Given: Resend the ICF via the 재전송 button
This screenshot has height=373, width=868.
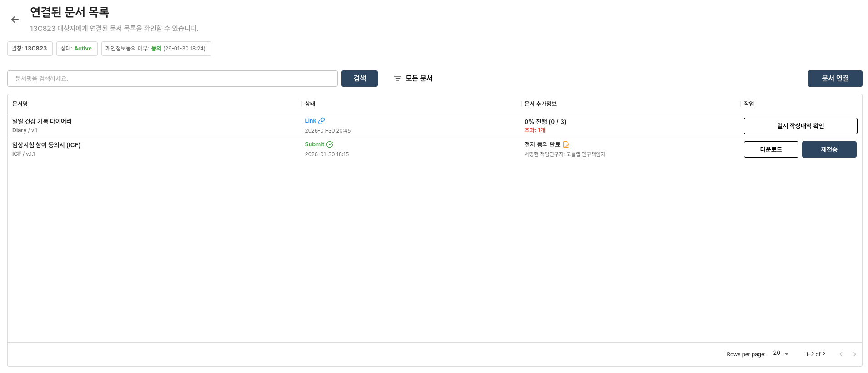Looking at the screenshot, I should [829, 149].
